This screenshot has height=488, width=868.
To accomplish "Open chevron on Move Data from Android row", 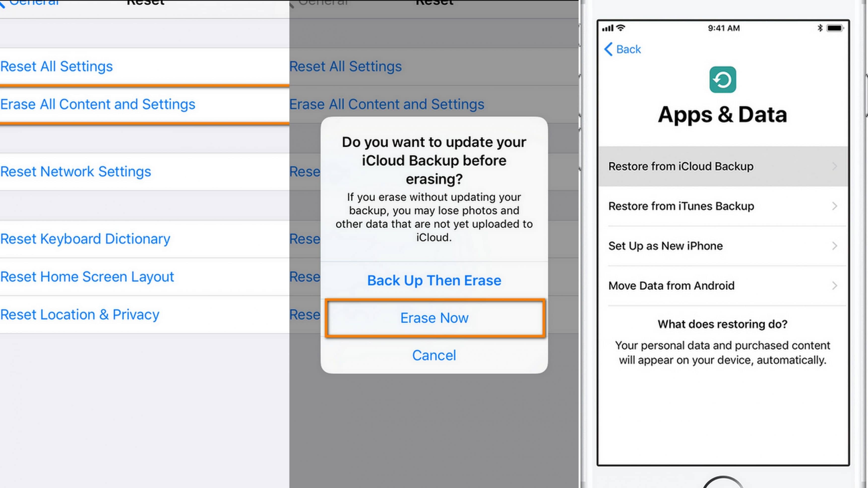I will pos(834,286).
